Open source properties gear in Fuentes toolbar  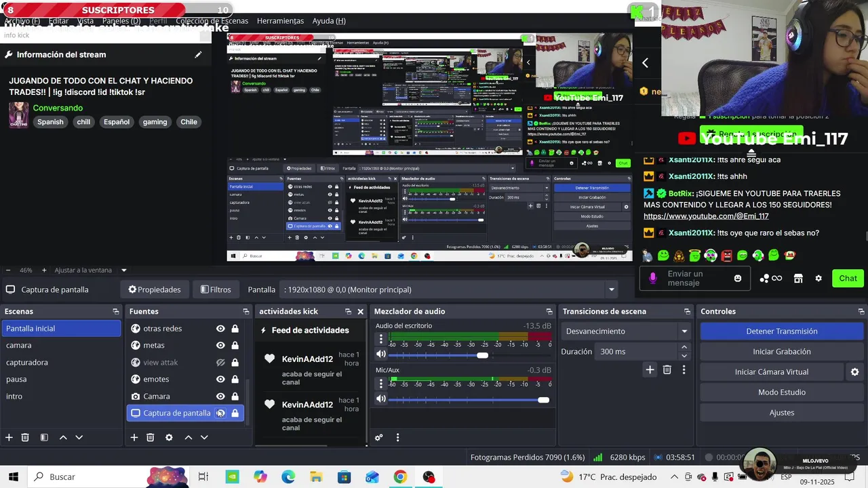point(169,437)
